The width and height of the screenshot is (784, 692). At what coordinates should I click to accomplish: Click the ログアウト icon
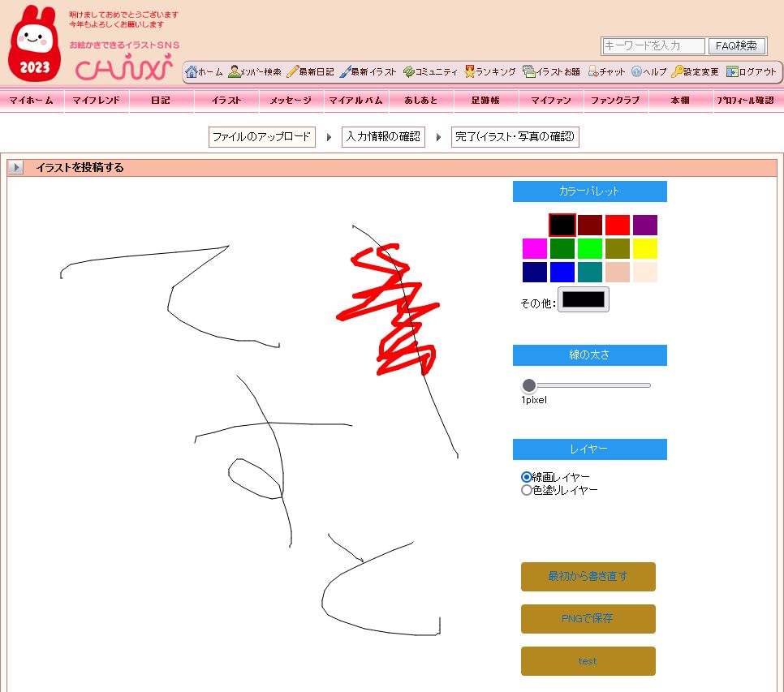(x=732, y=72)
